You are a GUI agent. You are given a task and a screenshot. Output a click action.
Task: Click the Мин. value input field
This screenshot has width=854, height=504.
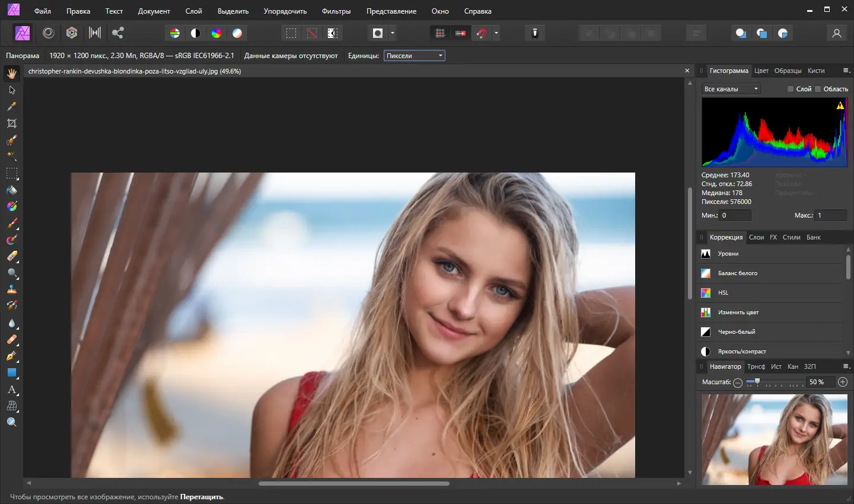(735, 215)
